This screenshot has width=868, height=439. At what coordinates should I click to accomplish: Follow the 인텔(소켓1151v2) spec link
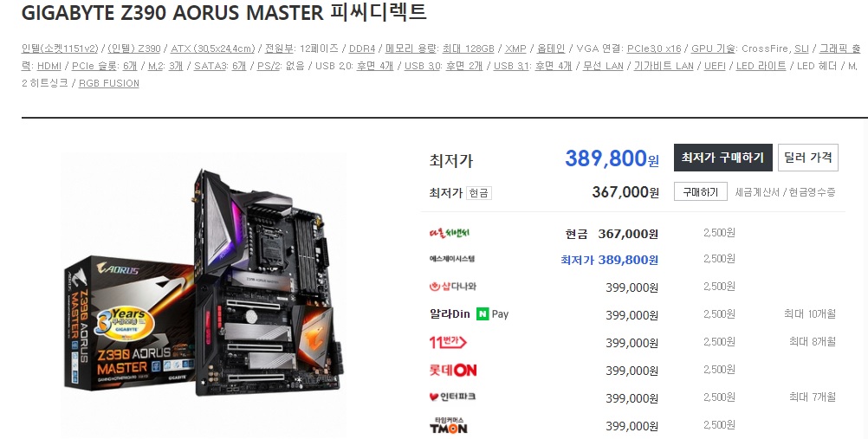(60, 48)
